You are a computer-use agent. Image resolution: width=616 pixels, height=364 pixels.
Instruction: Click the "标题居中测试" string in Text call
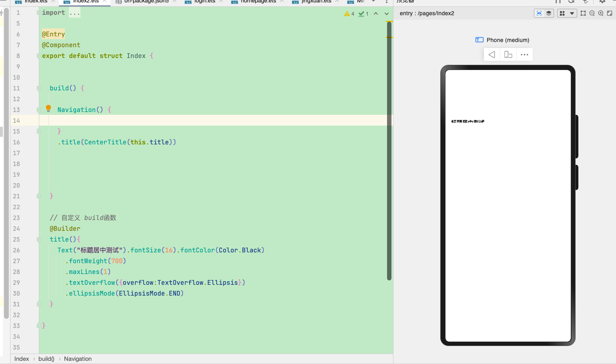pyautogui.click(x=100, y=250)
